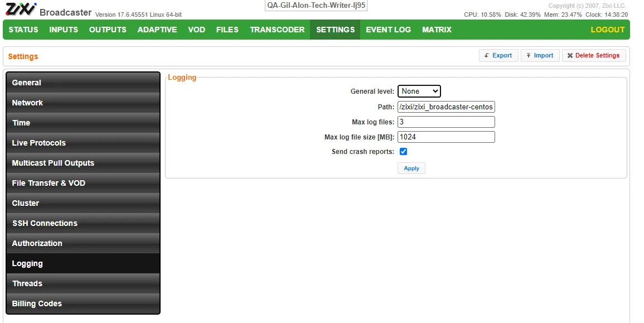Image resolution: width=644 pixels, height=323 pixels.
Task: Open the STATUS tab
Action: 23,30
